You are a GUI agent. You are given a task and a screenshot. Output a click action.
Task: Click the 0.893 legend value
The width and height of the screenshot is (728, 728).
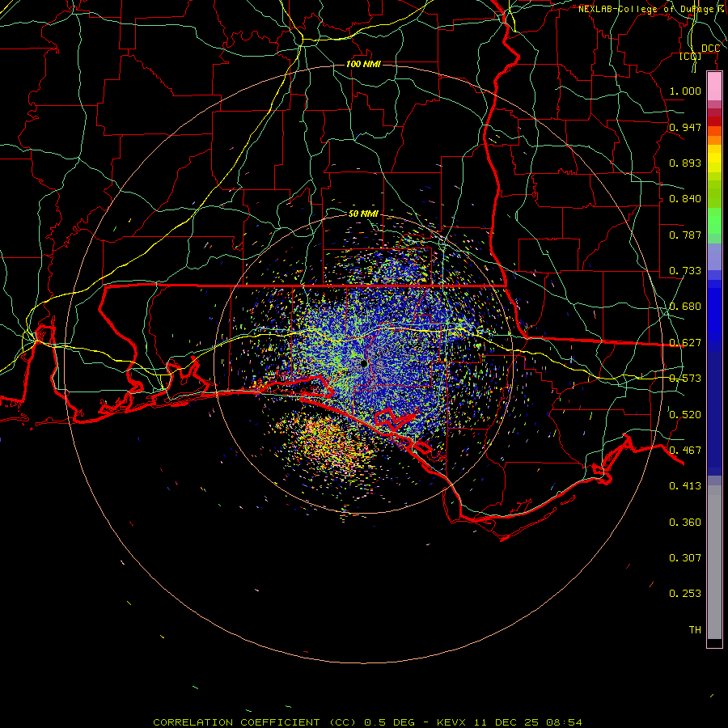685,163
